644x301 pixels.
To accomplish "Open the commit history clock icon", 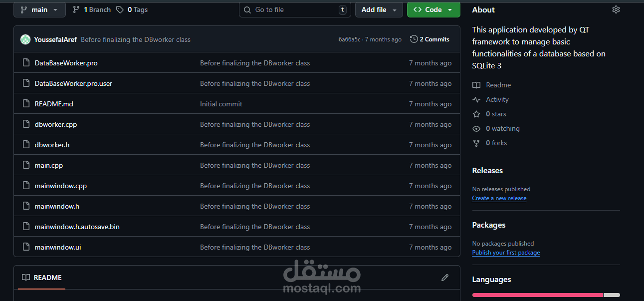I will click(x=414, y=39).
